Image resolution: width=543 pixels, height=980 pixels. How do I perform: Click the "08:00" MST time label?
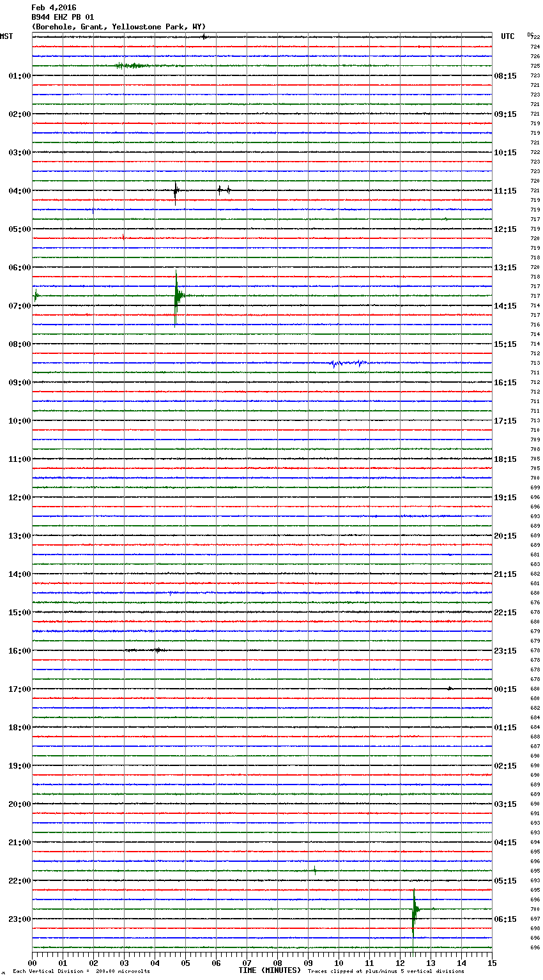(x=20, y=344)
